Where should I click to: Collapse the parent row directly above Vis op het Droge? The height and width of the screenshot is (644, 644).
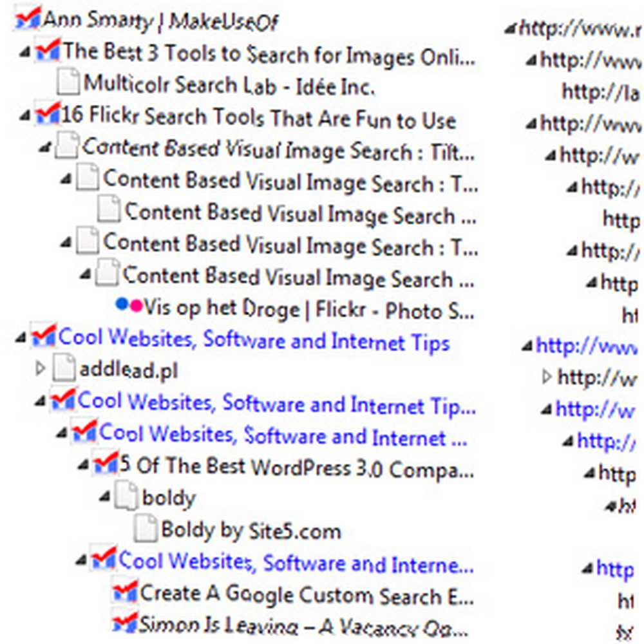[86, 274]
